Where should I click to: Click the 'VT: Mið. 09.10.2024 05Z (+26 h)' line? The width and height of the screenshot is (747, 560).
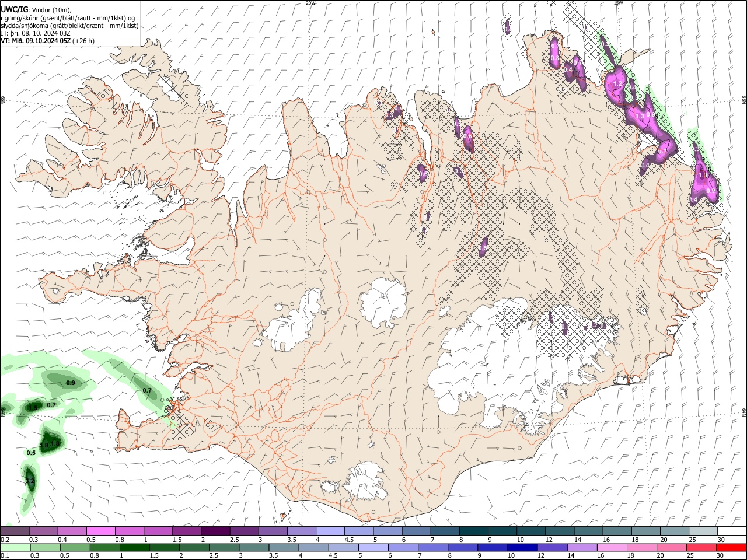point(48,41)
